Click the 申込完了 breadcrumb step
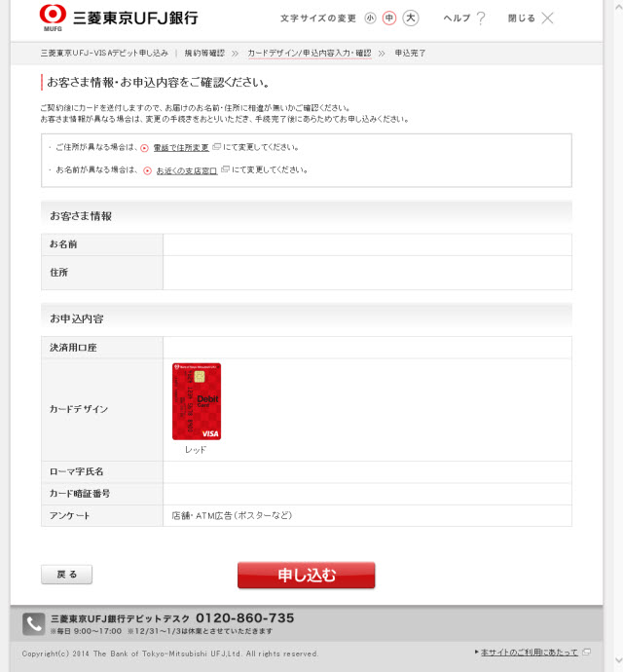The height and width of the screenshot is (672, 623). (x=410, y=54)
